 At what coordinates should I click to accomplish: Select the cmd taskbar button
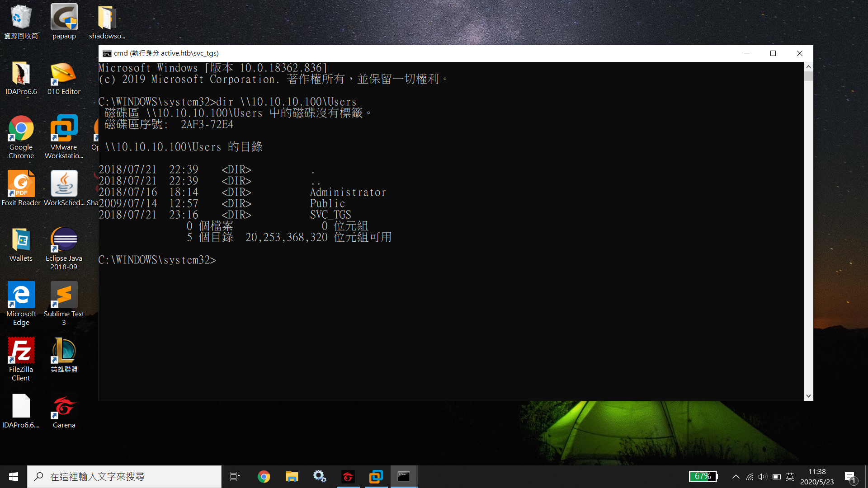tap(404, 477)
